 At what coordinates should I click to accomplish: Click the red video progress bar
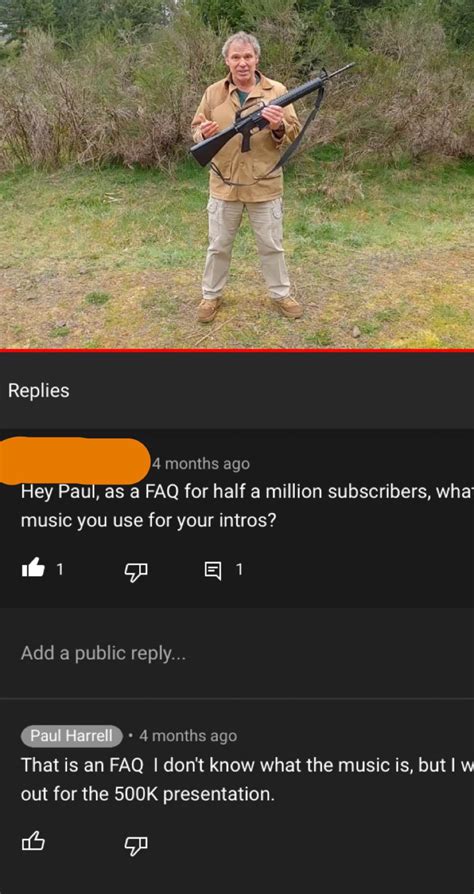point(237,351)
